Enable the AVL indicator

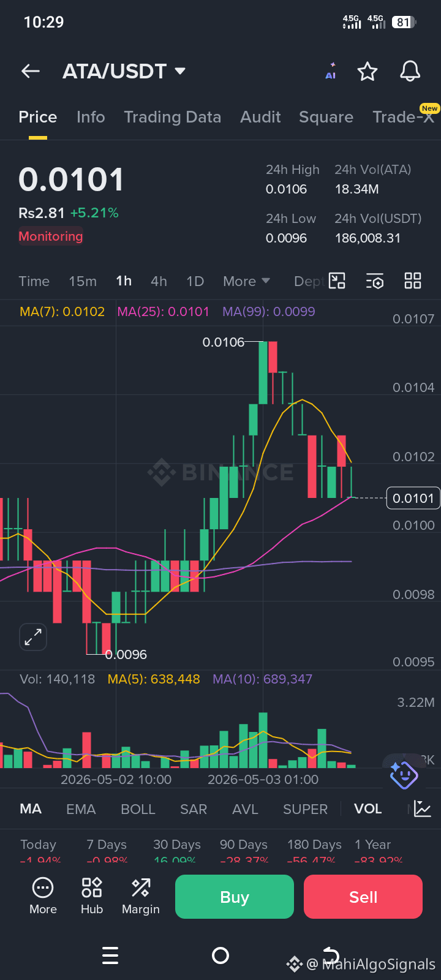pyautogui.click(x=245, y=809)
